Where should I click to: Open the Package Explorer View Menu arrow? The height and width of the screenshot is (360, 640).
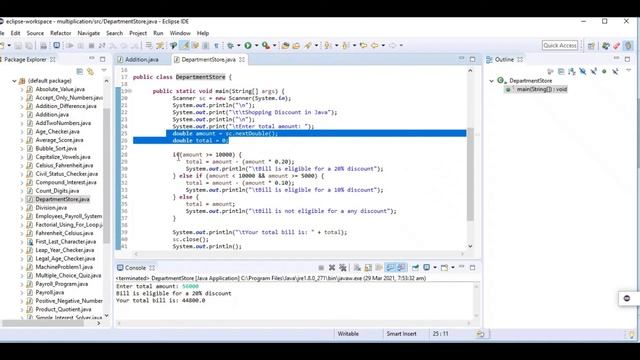pyautogui.click(x=104, y=71)
